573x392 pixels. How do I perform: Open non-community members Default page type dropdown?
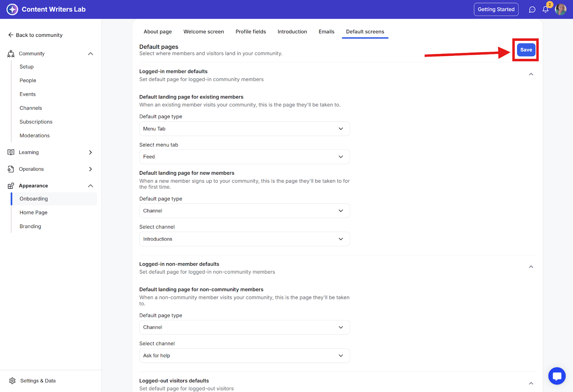(x=245, y=327)
